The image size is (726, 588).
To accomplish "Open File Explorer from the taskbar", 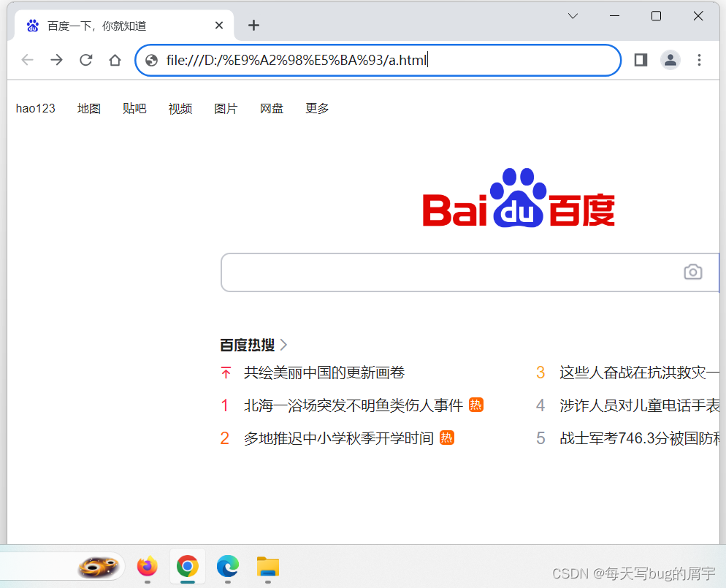I will (268, 567).
